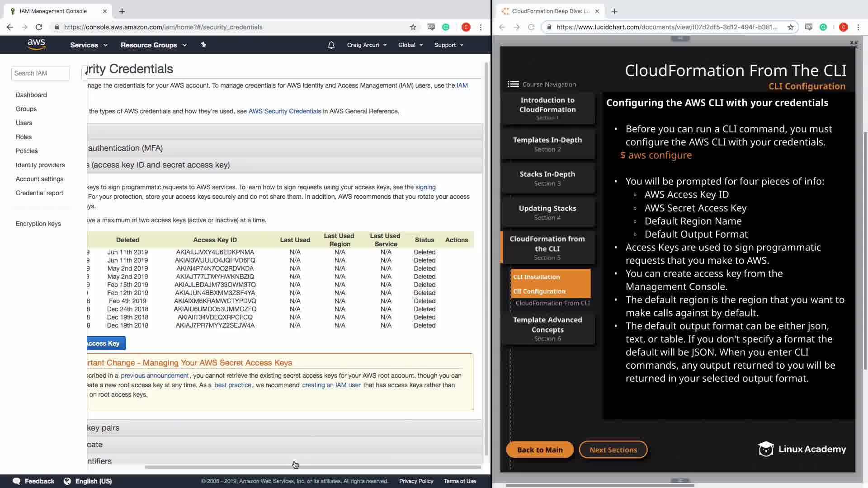The image size is (868, 488).
Task: Expand the Services dropdown menu
Action: point(89,45)
